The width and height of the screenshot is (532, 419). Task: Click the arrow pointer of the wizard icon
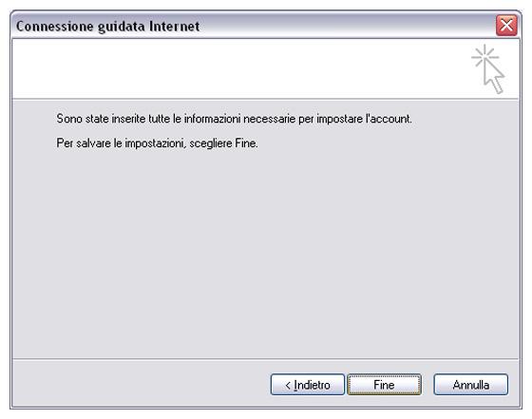494,76
